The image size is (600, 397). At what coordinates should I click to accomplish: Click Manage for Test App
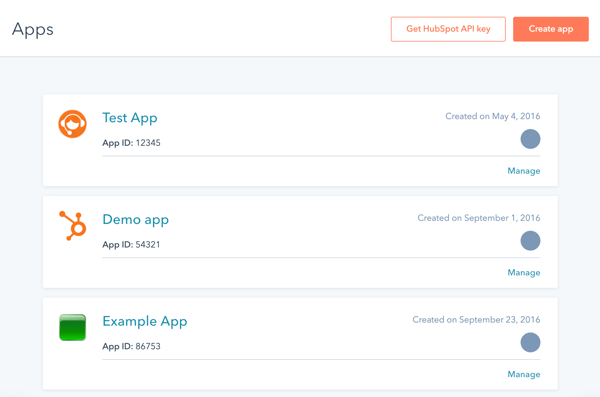point(524,171)
